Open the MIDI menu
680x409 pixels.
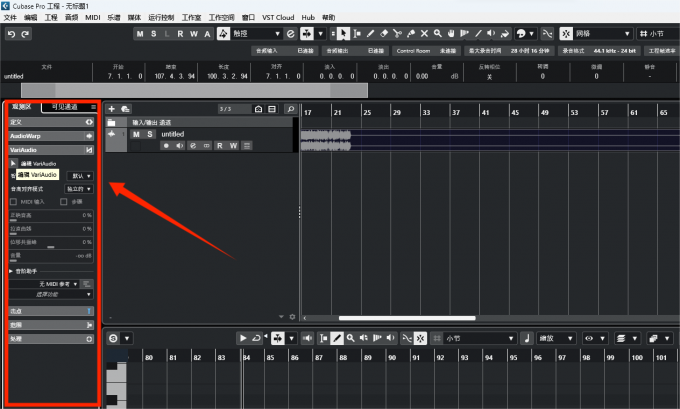[93, 17]
